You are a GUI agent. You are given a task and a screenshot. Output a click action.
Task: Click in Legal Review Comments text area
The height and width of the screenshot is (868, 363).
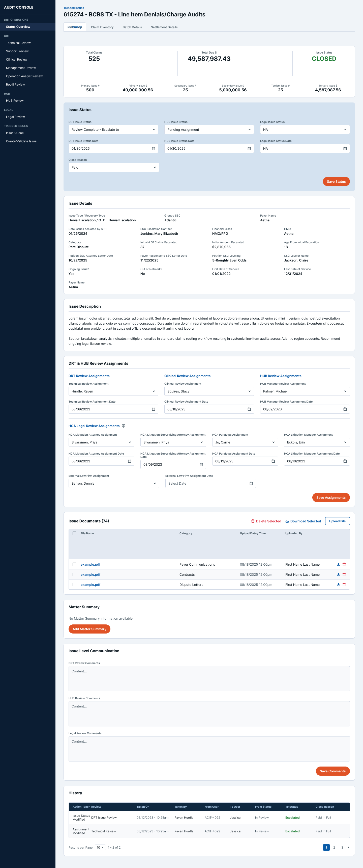209,749
